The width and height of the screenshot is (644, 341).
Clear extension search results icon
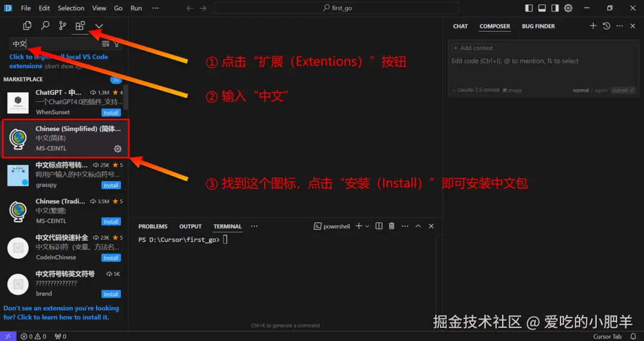[x=106, y=44]
